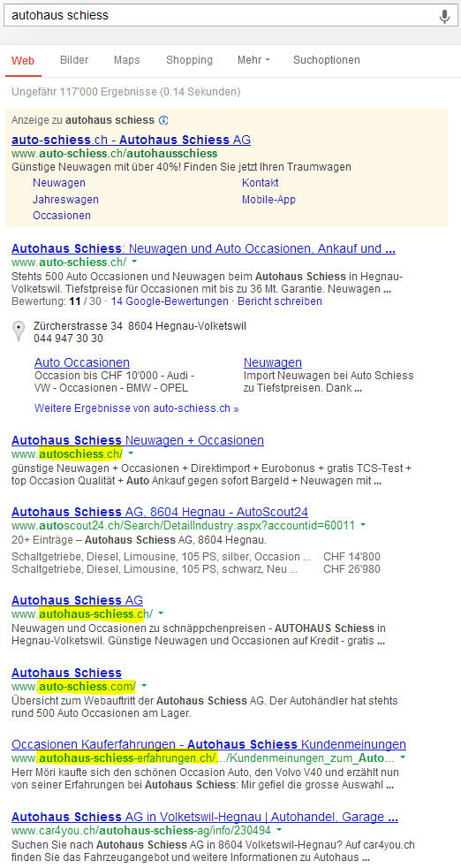The width and height of the screenshot is (461, 868).
Task: Click the price CHF 14'800 in AutoScout24 listing
Action: point(351,557)
